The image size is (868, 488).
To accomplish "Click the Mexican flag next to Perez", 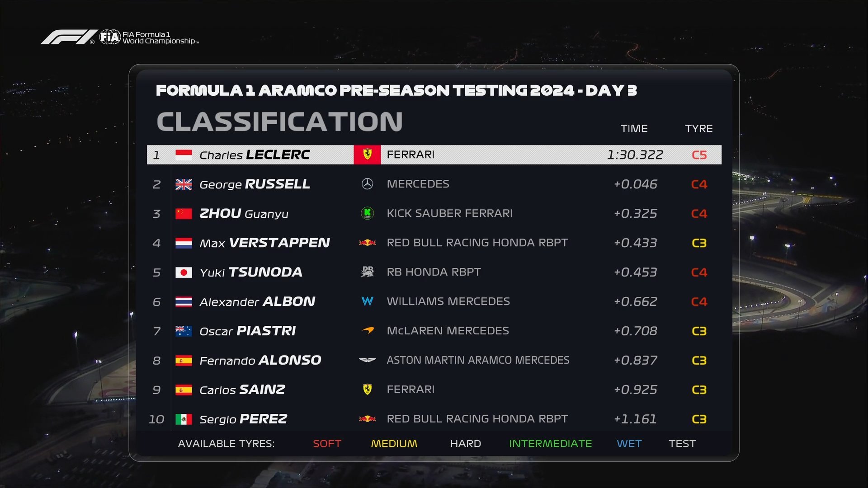I will 184,419.
